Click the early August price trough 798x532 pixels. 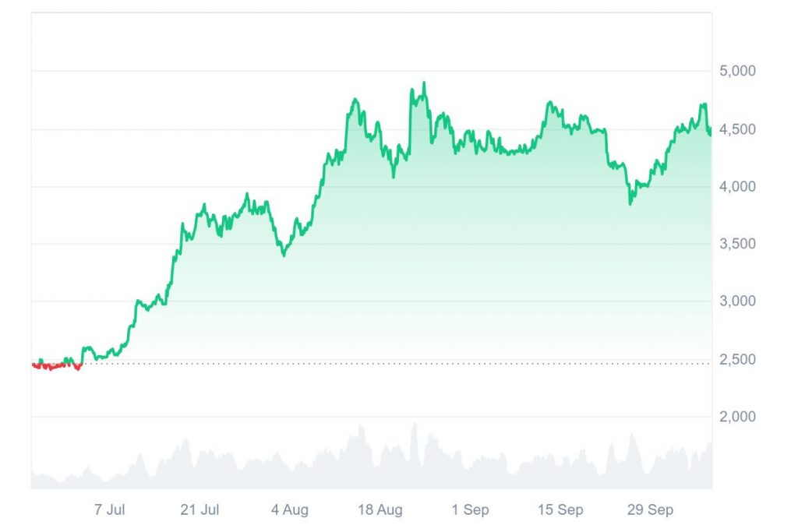283,255
